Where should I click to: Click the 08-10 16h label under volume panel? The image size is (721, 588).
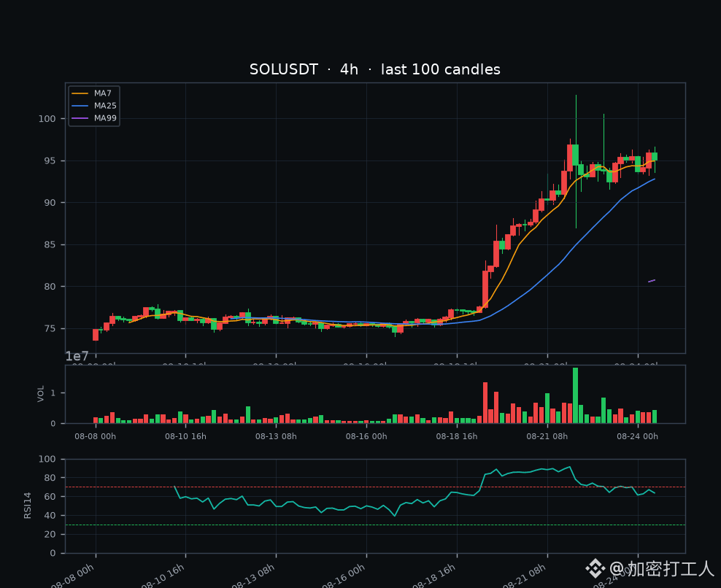coord(186,436)
